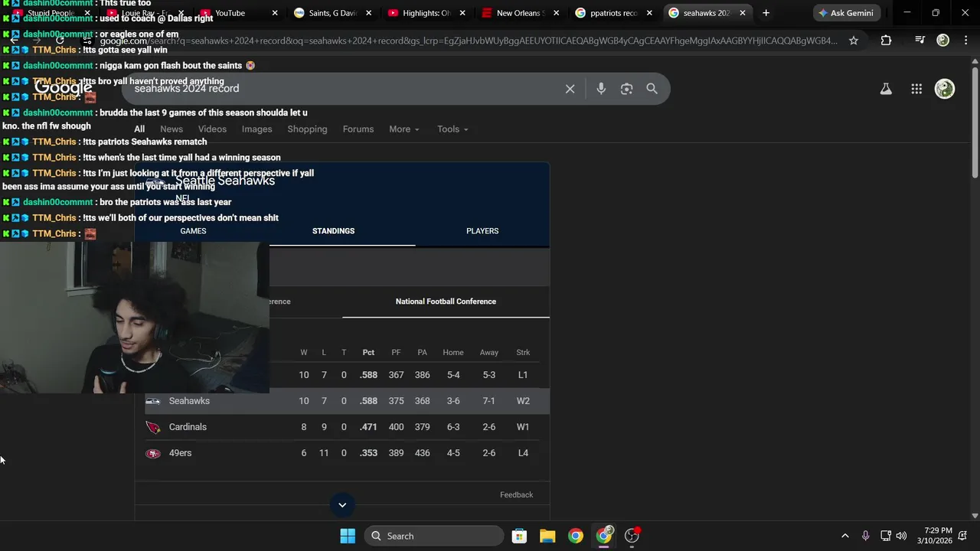Click the Pct column header
Screen dimensions: 980x551
(368, 353)
